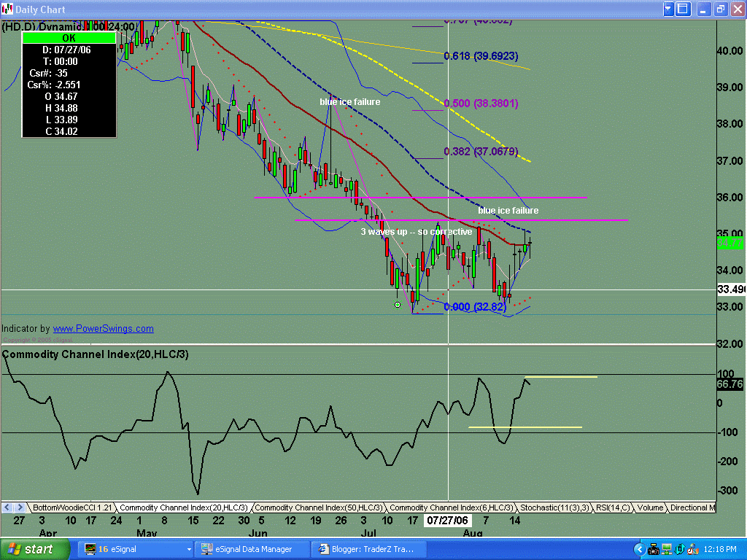Switch to BottomWoodieCCI 1.21 tab
Viewport: 747px width, 560px height.
(x=71, y=507)
